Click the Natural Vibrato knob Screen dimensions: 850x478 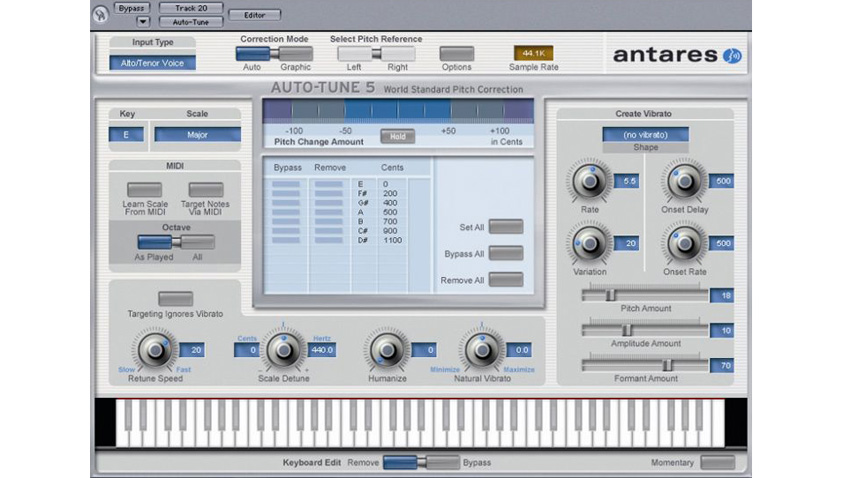coord(482,351)
